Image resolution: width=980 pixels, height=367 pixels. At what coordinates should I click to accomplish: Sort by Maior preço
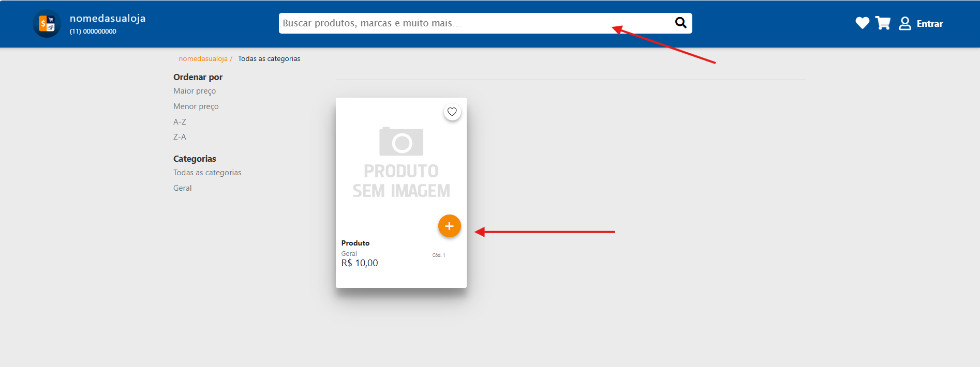tap(195, 91)
